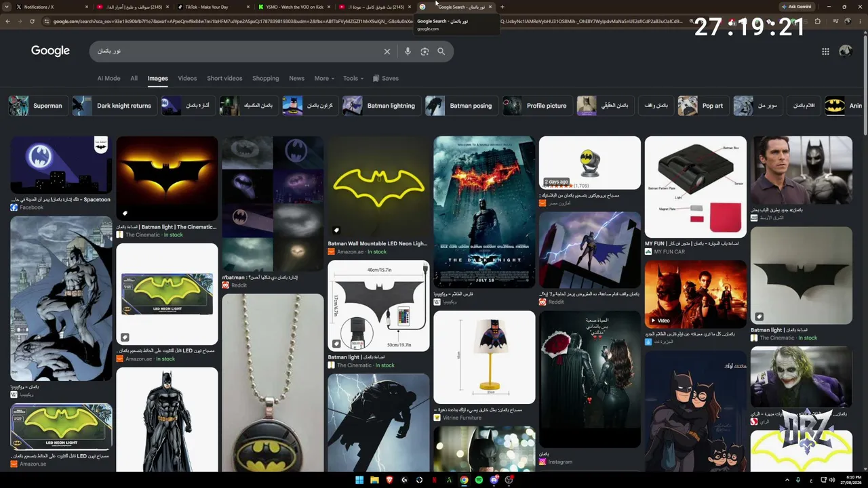Open 'Vitrine Furniture' source link
Viewport: 868px width, 488px height.
pos(462,418)
